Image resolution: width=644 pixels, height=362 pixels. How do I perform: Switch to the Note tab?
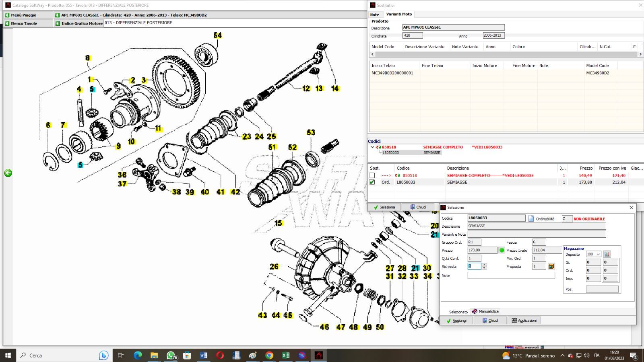point(375,14)
